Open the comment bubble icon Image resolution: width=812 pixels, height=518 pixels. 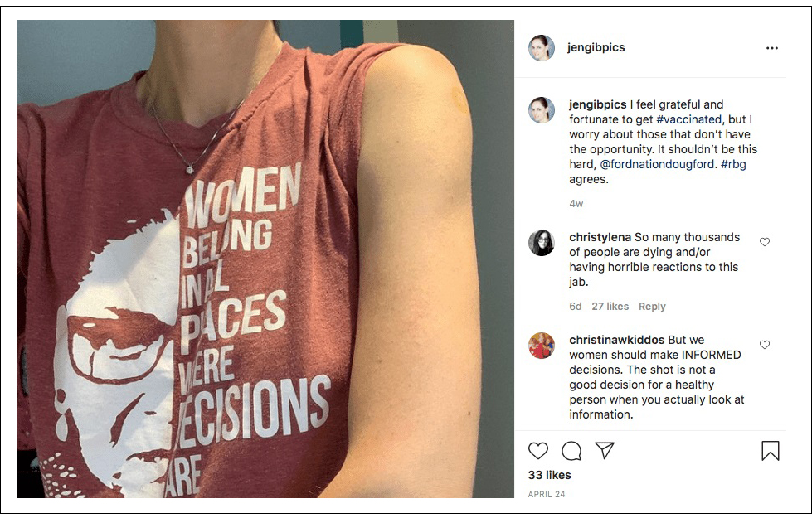(x=571, y=451)
